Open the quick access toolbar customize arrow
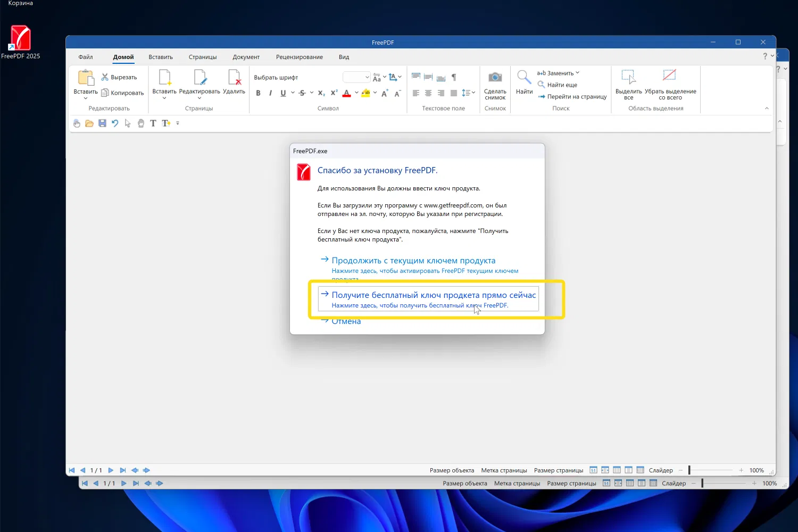Viewport: 798px width, 532px height. 178,123
